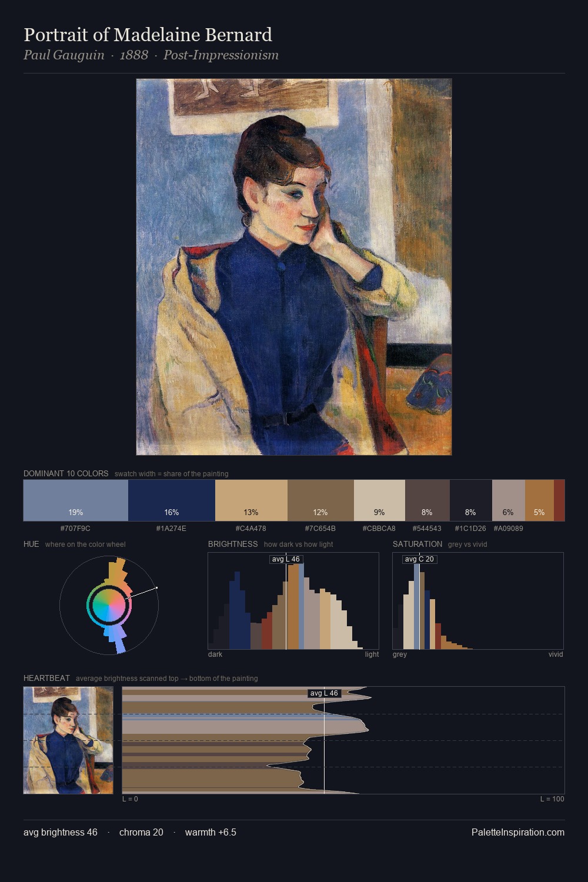The width and height of the screenshot is (588, 882).
Task: Click the hue wheel white pointer marker
Action: tap(156, 587)
